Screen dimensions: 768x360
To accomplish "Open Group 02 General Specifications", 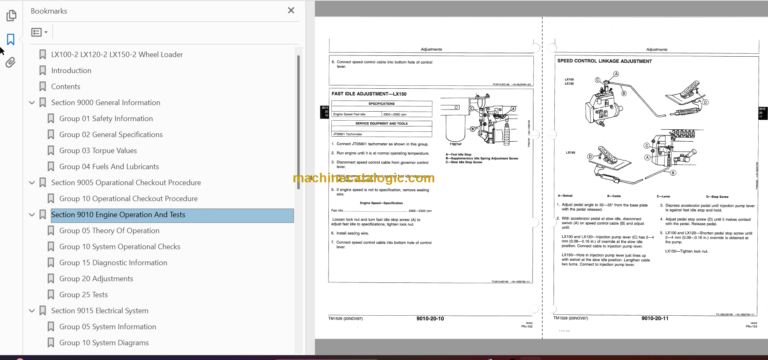I will (111, 135).
